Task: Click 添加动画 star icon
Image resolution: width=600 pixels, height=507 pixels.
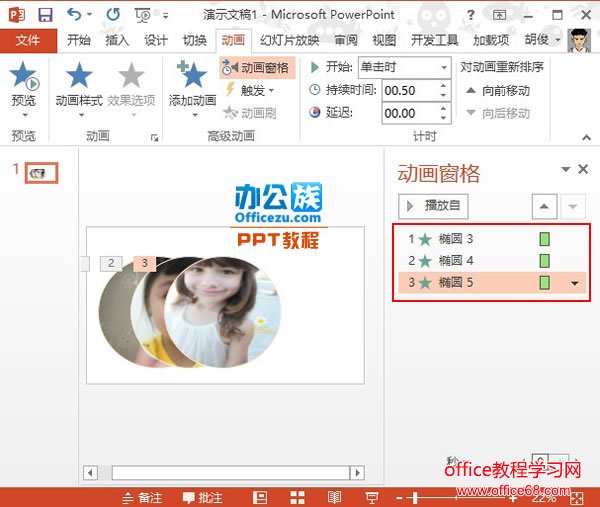Action: point(192,75)
